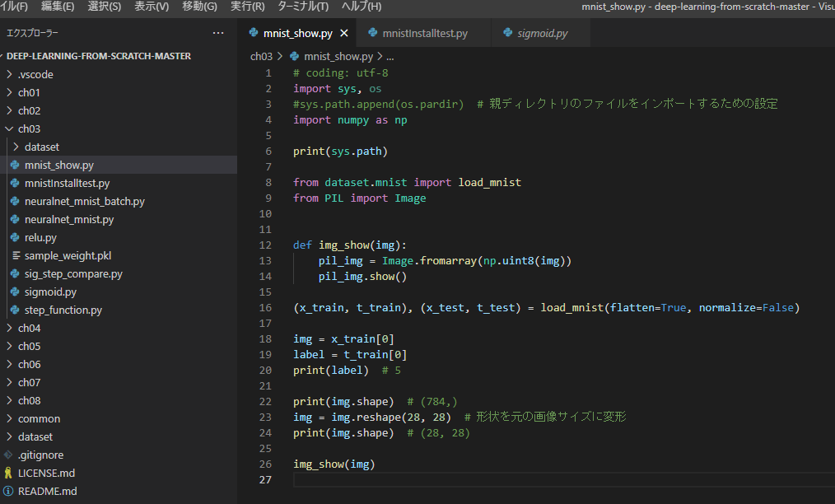
Task: Open mnistInstalltest.py from the explorer
Action: [67, 184]
